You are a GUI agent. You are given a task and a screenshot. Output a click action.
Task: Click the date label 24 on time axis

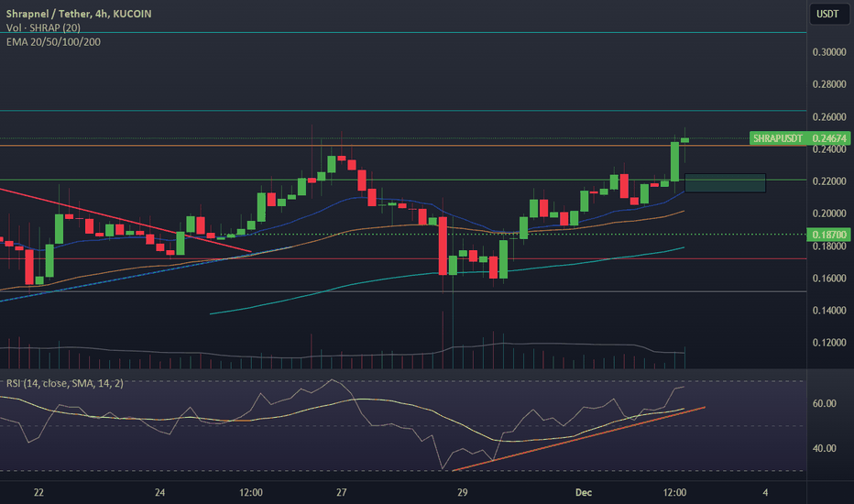[x=159, y=493]
